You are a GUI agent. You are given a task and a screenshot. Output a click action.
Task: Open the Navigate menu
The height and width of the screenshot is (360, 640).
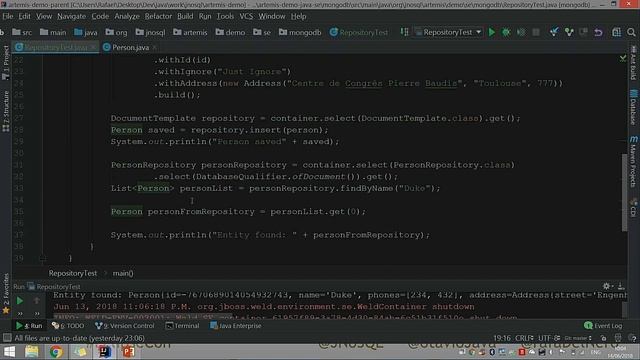click(x=71, y=16)
